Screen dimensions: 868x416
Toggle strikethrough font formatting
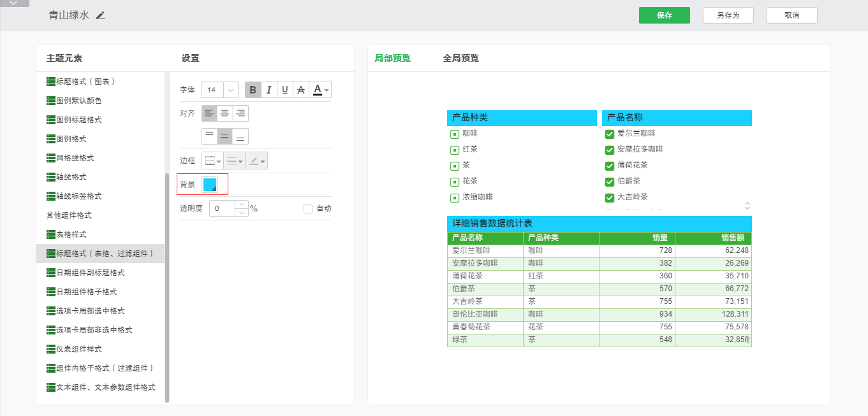[301, 90]
